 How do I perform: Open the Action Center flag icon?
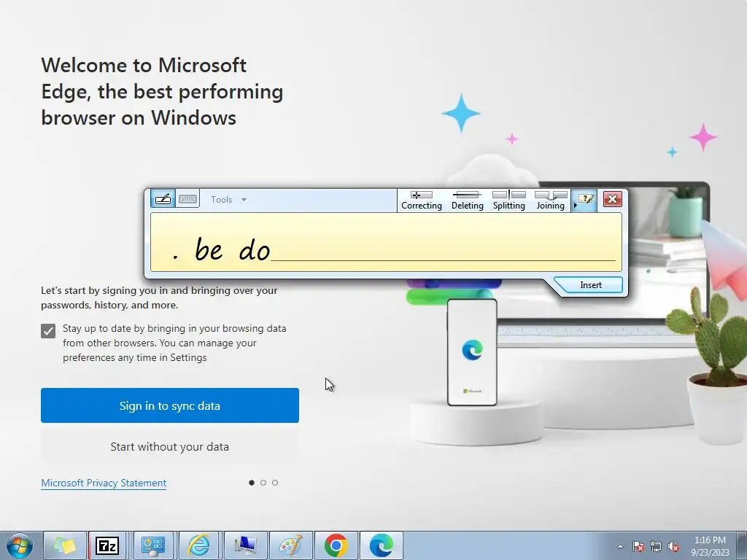click(x=638, y=546)
